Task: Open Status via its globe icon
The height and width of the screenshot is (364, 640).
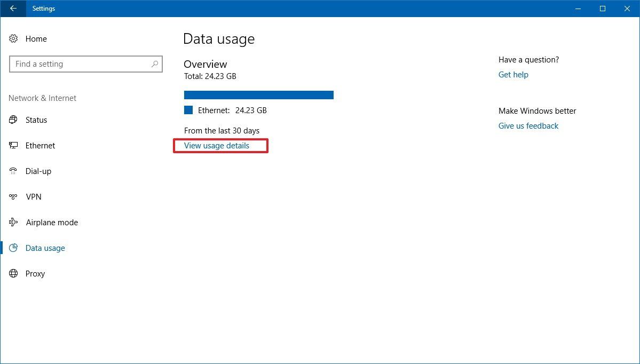Action: tap(13, 120)
